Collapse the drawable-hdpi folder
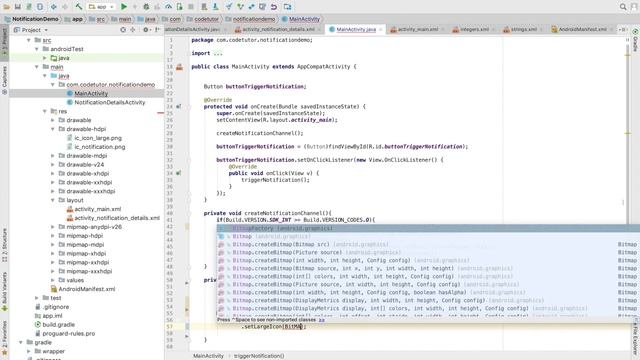 53,129
